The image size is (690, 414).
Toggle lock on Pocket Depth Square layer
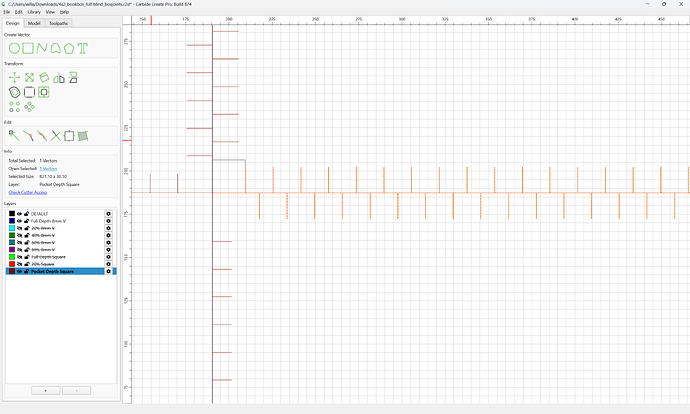point(26,271)
